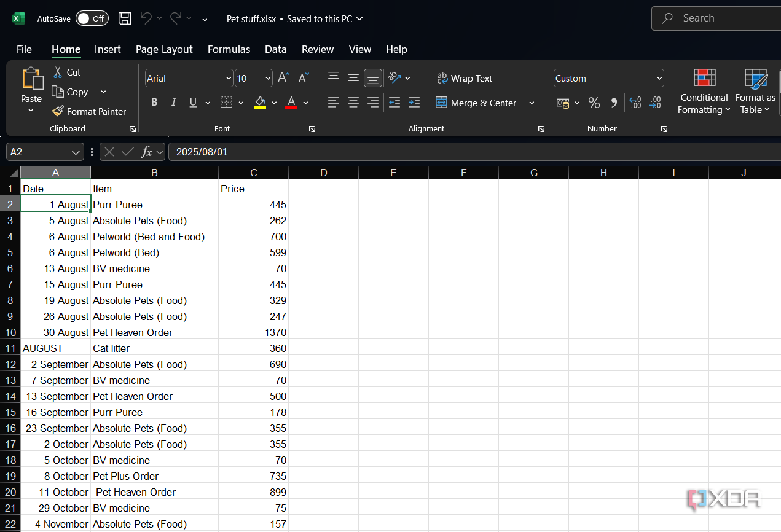Center text horizontally icon
This screenshot has width=781, height=532.
tap(353, 103)
